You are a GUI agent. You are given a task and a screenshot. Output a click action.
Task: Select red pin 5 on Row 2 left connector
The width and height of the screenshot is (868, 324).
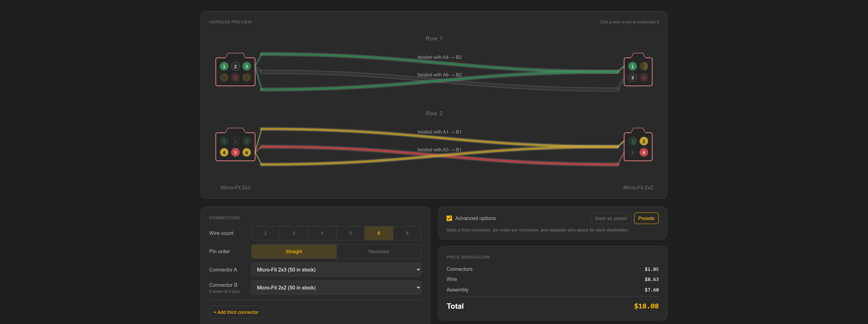[235, 153]
